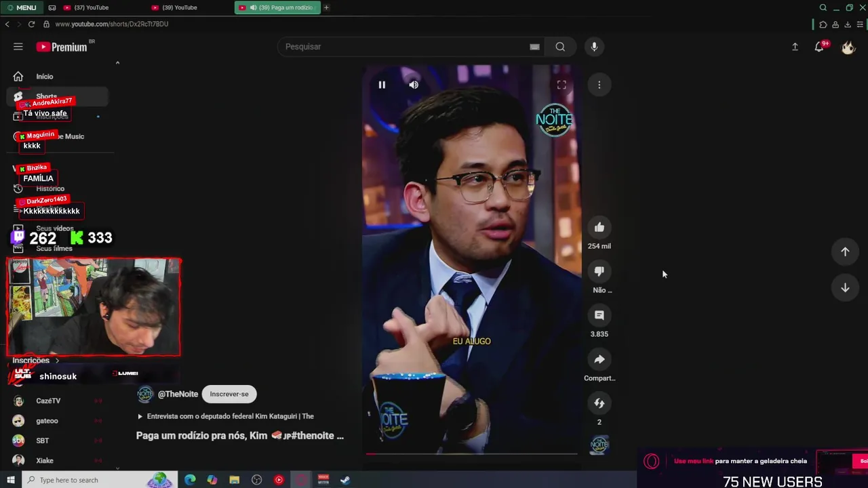
Task: Click the site security lock icon
Action: pyautogui.click(x=46, y=24)
